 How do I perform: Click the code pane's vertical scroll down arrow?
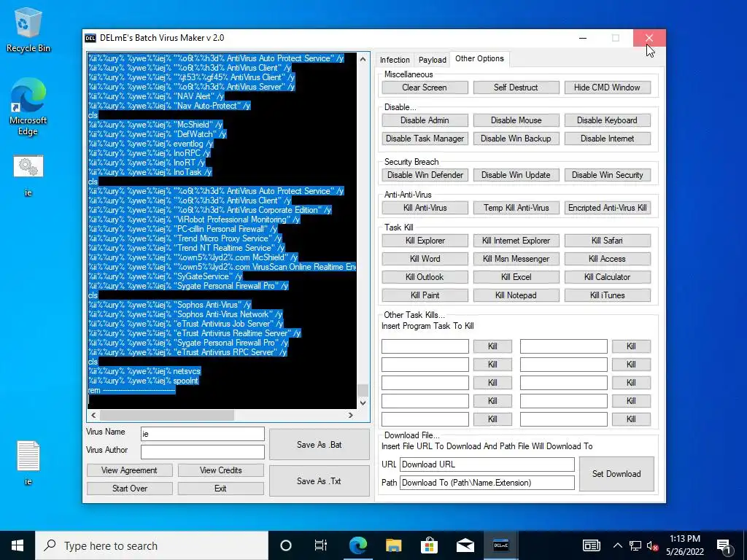pos(363,402)
